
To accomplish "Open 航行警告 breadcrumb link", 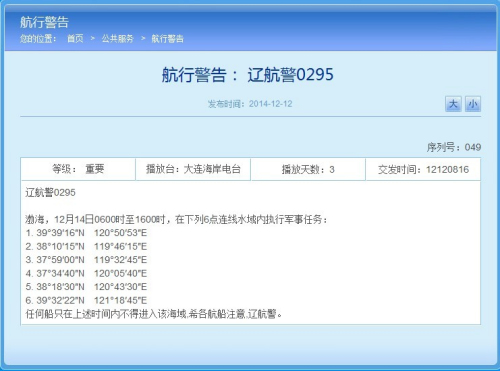I will [x=167, y=39].
